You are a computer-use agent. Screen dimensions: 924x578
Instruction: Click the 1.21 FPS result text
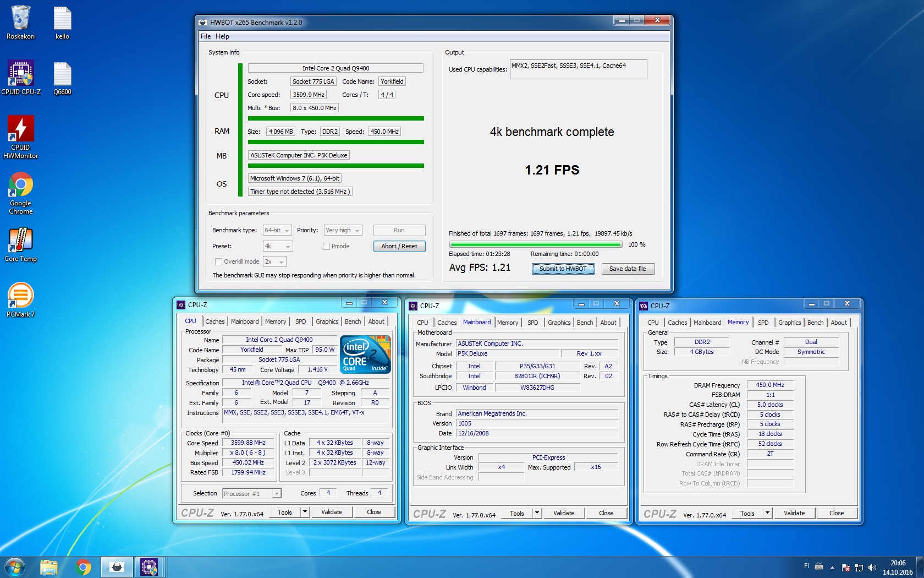pos(552,170)
